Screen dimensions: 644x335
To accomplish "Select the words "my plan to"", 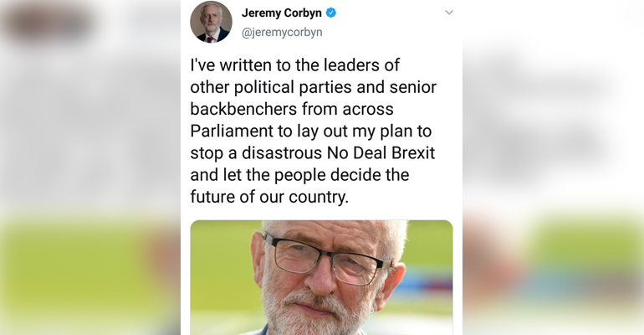I will pyautogui.click(x=392, y=131).
